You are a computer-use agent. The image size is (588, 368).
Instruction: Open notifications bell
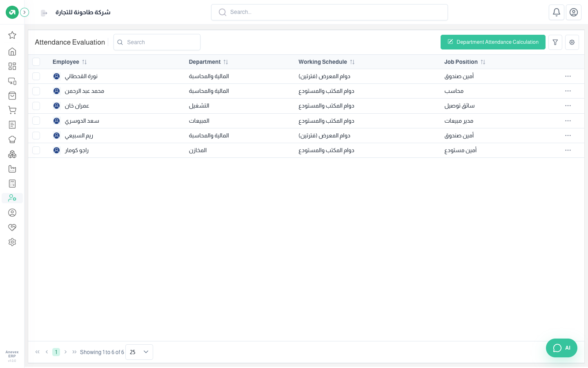[557, 12]
